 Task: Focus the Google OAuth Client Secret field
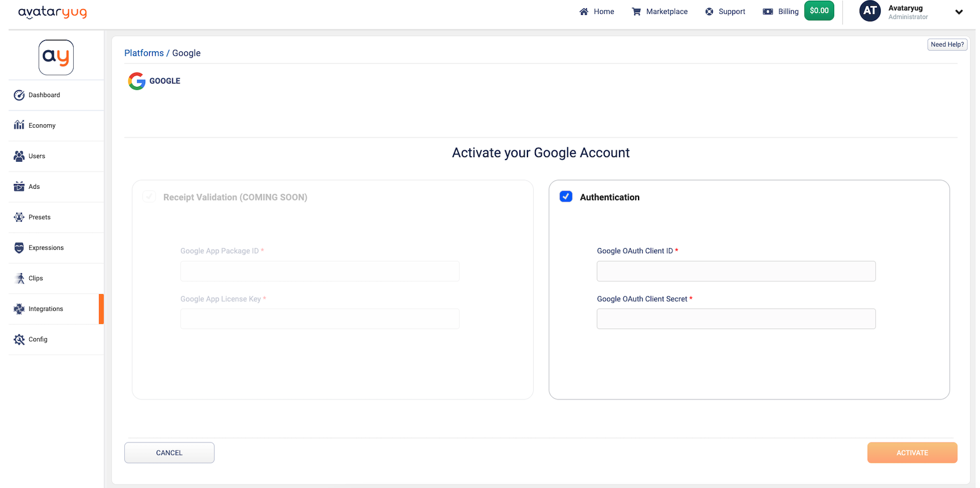(x=736, y=319)
